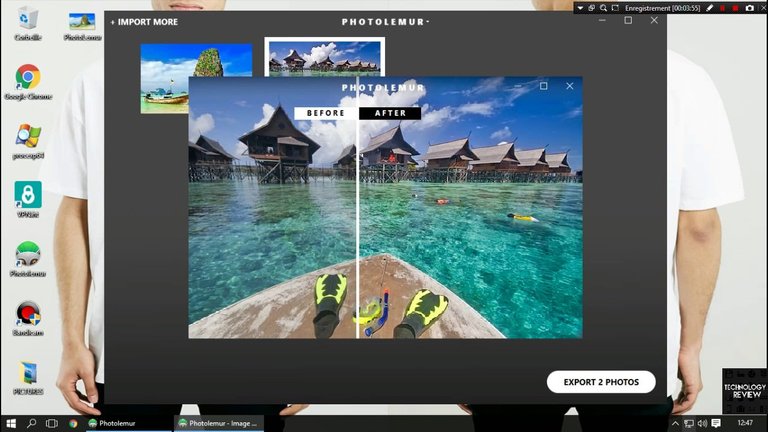Open the Windows Start menu
Viewport: 768px width, 432px height.
pos(11,423)
